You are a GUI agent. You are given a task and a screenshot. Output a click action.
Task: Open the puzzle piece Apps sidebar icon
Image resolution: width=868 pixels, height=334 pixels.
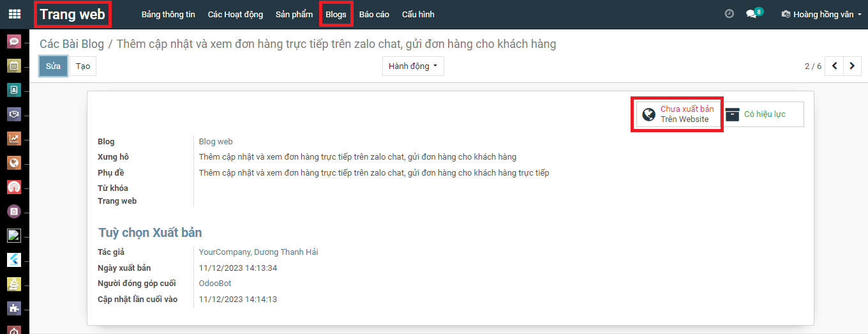pos(14,308)
